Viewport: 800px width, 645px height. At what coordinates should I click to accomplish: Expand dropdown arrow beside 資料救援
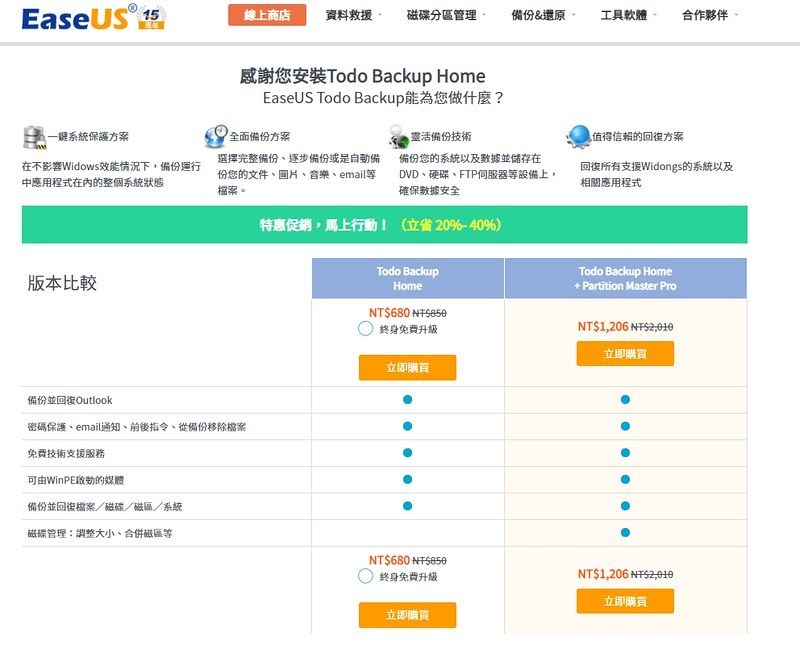click(380, 15)
